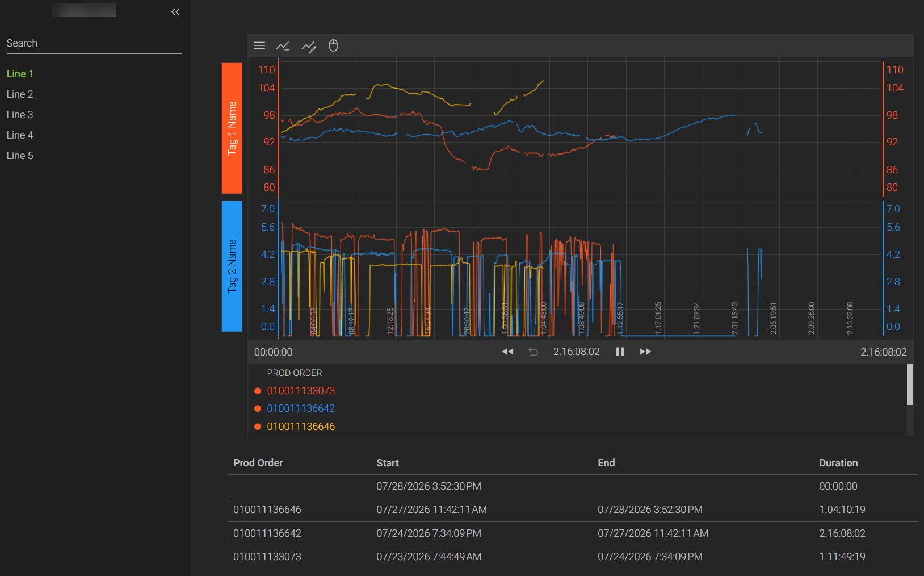The image size is (924, 576).
Task: Open the chart hamburger menu
Action: click(259, 46)
